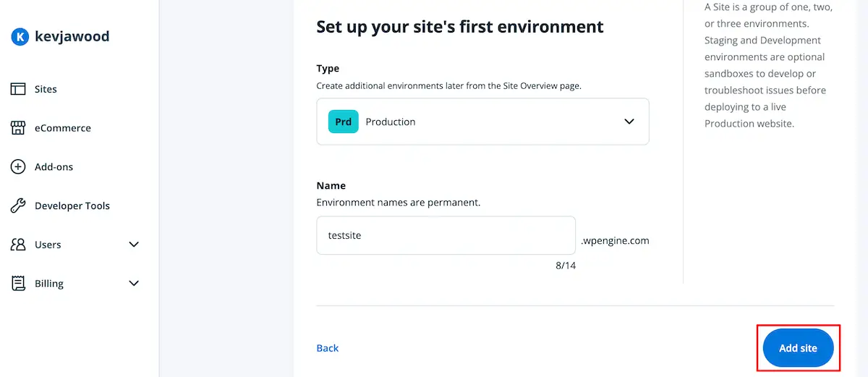The width and height of the screenshot is (868, 377).
Task: Open Developer Tools sidebar label
Action: (x=72, y=206)
